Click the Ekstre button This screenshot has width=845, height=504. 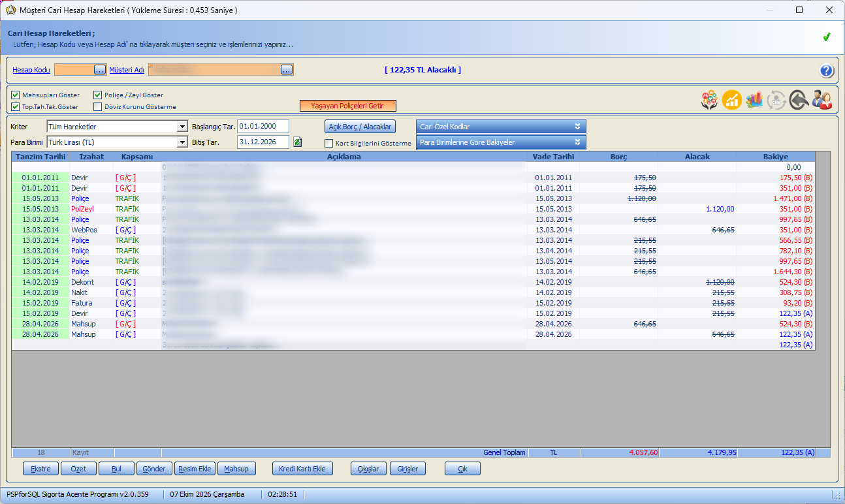point(40,469)
